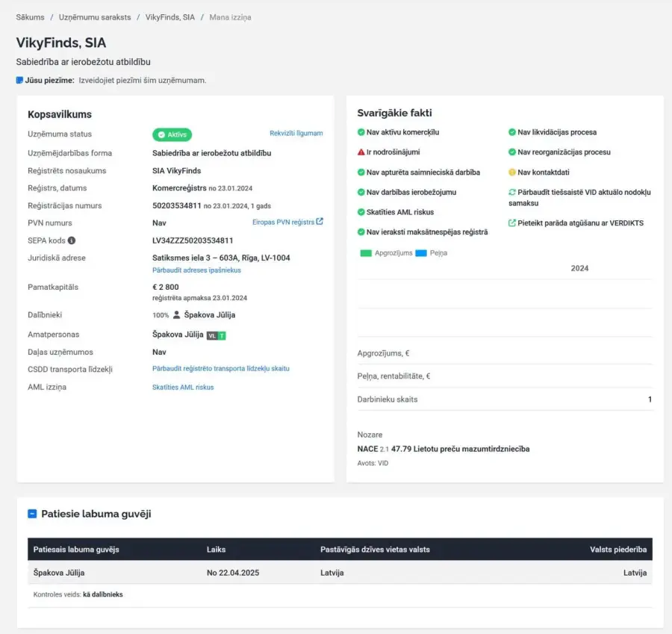
Task: Open VikyFinds, SIA breadcrumb link
Action: click(169, 17)
